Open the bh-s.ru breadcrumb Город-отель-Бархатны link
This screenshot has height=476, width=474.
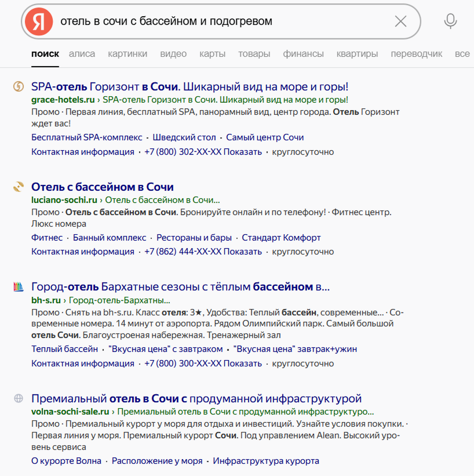point(119,300)
